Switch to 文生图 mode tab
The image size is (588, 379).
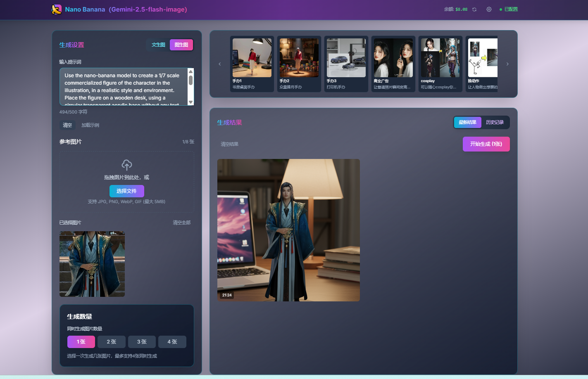pos(158,45)
